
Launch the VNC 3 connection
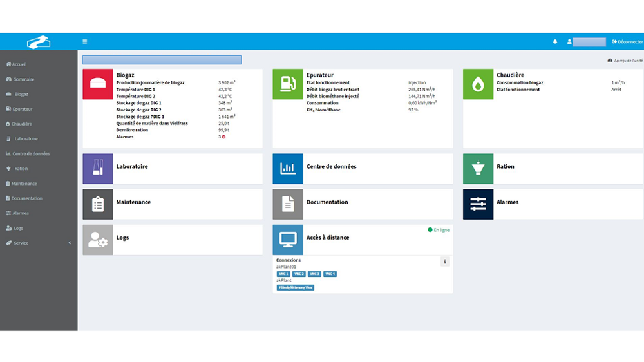coord(314,274)
